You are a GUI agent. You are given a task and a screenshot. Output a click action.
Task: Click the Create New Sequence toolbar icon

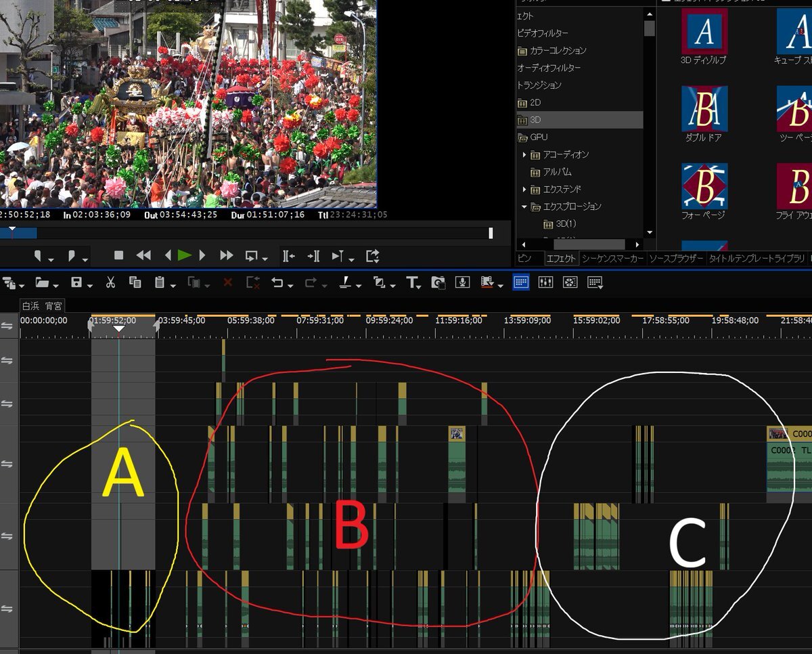coord(9,283)
